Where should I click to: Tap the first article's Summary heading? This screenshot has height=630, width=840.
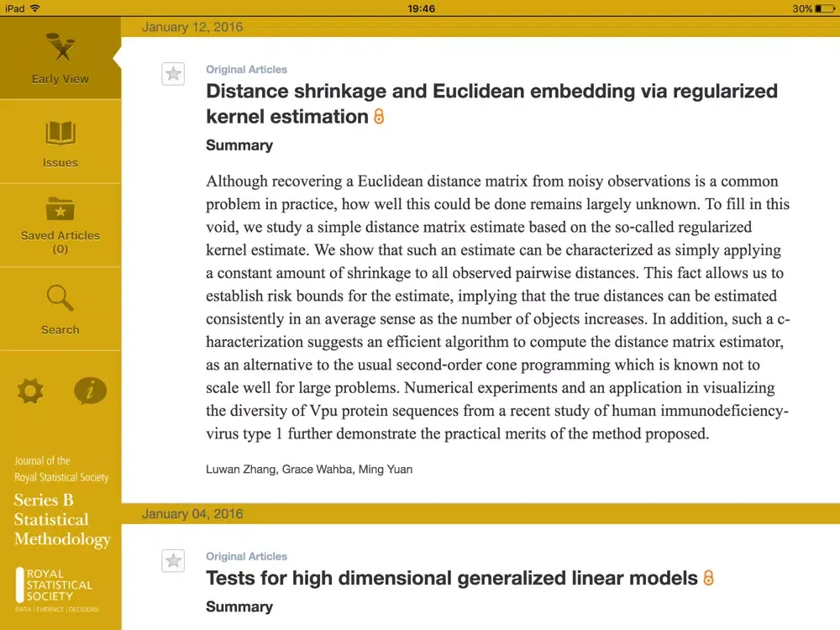point(239,145)
